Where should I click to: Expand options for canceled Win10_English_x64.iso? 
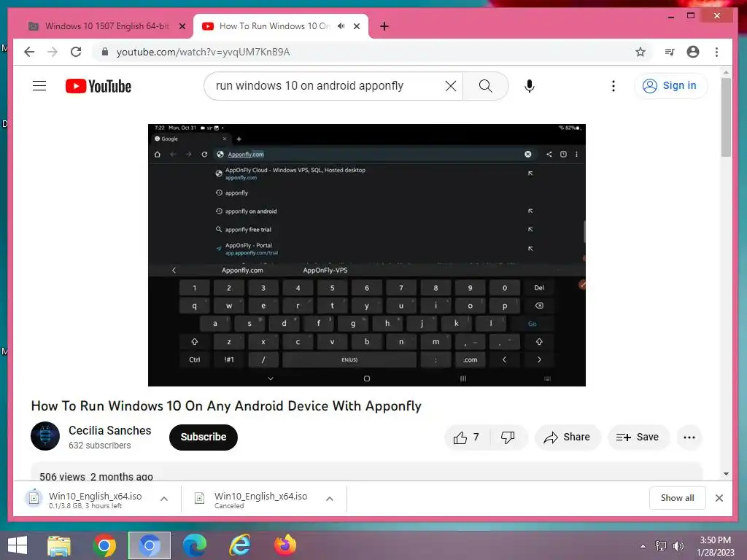click(329, 499)
